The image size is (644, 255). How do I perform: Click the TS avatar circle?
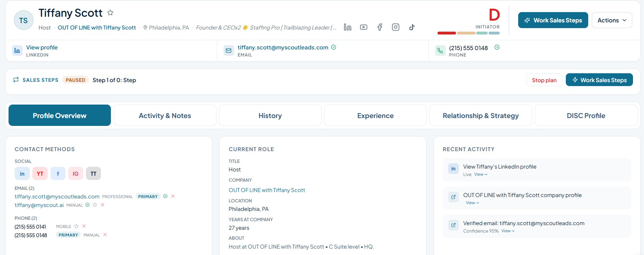[x=23, y=20]
